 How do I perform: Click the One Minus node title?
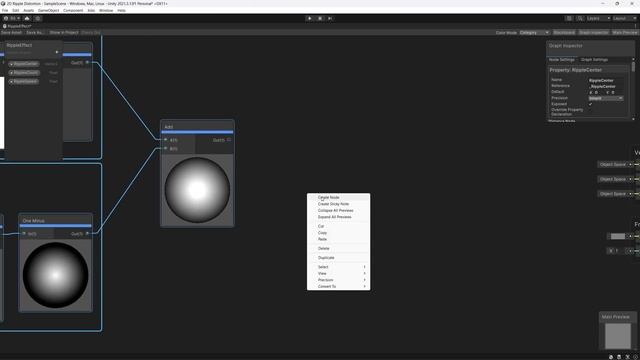[x=33, y=220]
